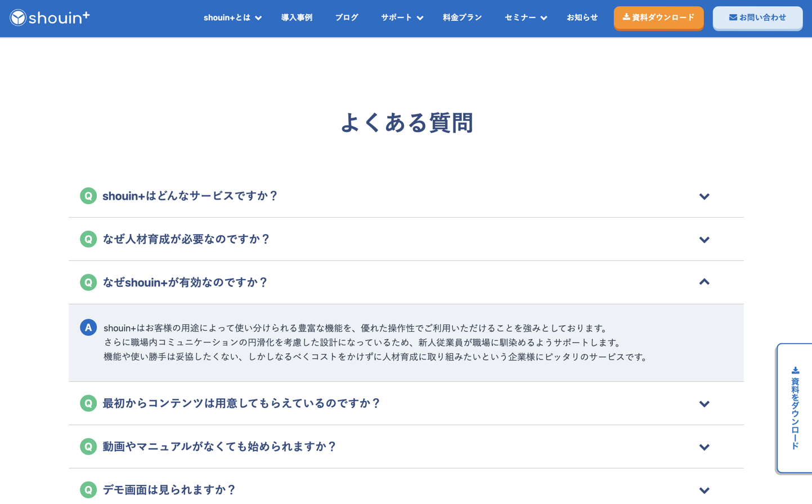Expand chevron for デモ画面は見られますか？

tap(704, 490)
